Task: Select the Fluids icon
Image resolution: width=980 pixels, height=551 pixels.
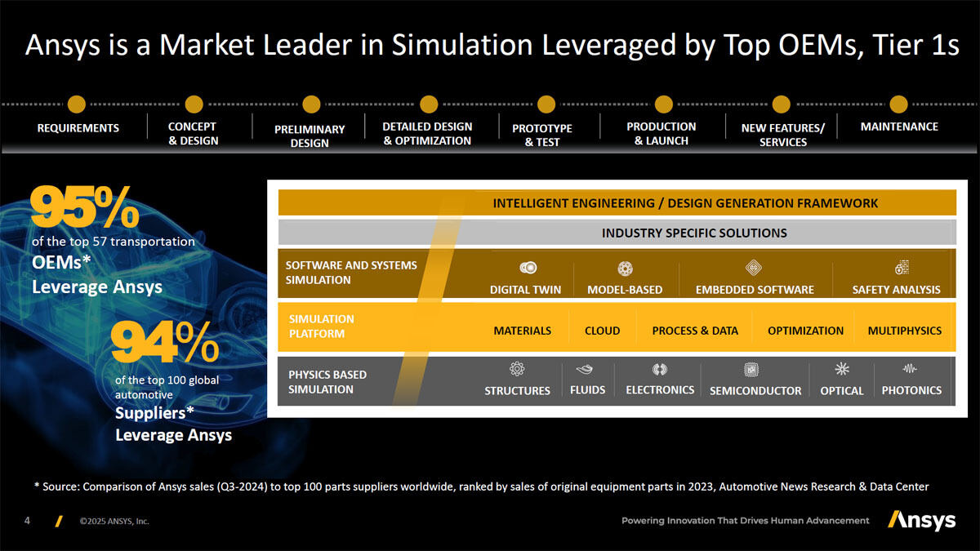Action: [x=584, y=369]
